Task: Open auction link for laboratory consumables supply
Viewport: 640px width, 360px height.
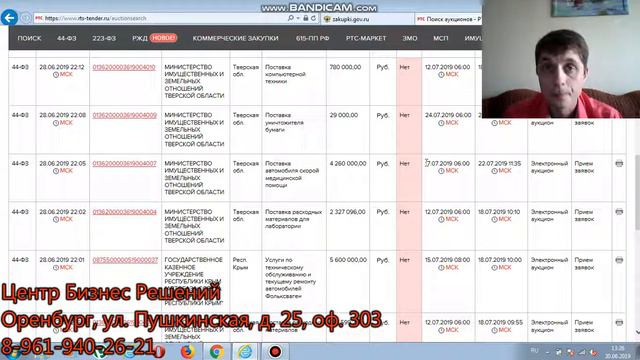Action: point(124,212)
